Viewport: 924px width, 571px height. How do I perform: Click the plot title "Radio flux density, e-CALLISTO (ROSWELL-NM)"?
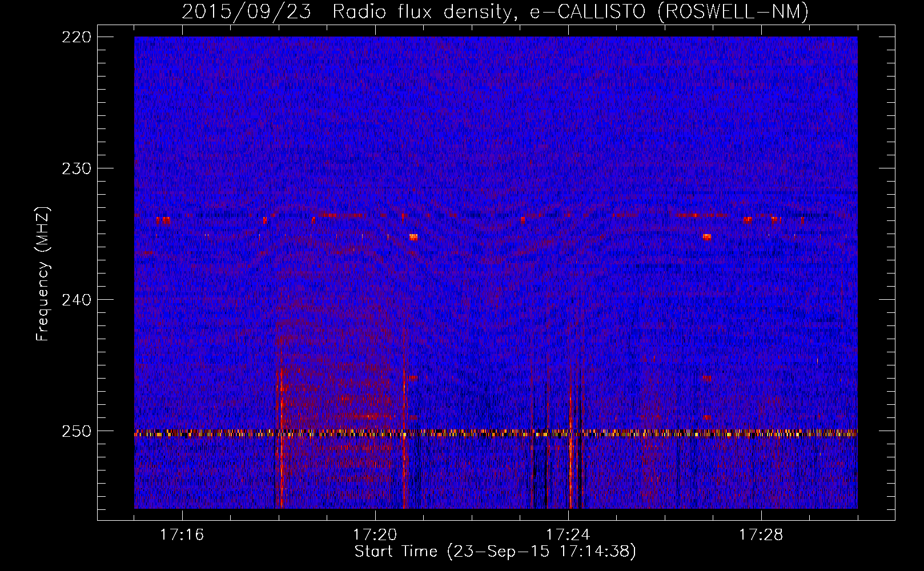click(x=571, y=11)
